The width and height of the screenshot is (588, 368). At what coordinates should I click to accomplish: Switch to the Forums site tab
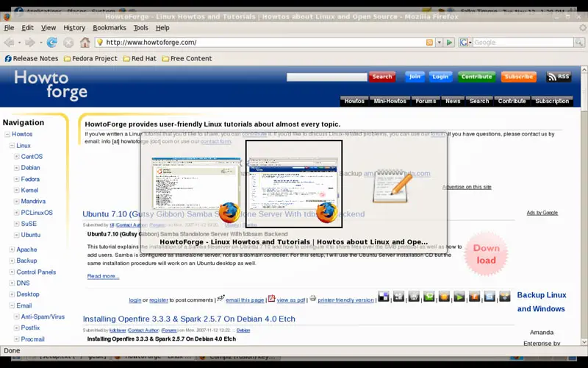(x=426, y=101)
